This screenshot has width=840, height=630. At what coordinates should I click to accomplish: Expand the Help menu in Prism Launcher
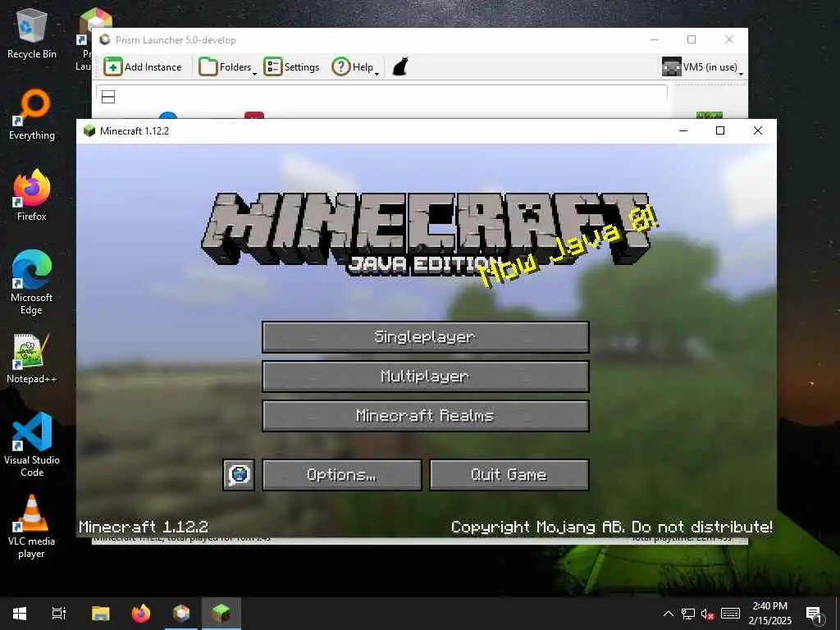pyautogui.click(x=355, y=67)
